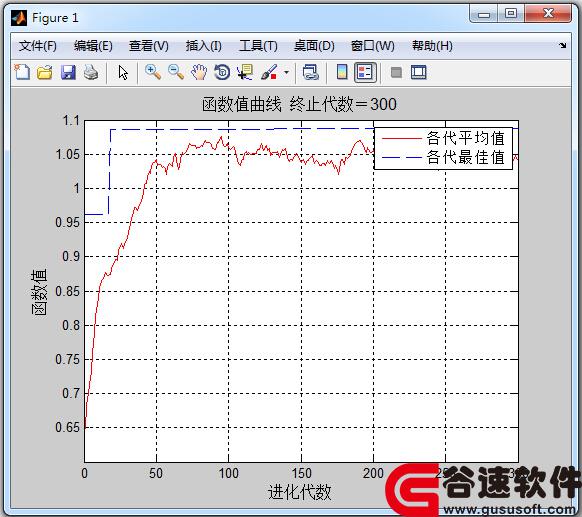This screenshot has width=582, height=517.
Task: Toggle the Insert Legend button
Action: [x=365, y=72]
